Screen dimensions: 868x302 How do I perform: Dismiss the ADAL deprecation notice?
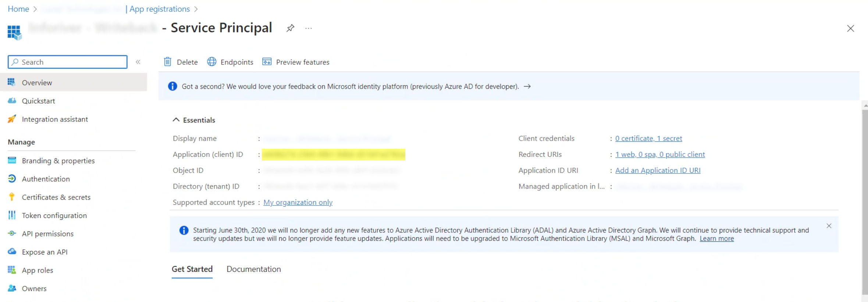[829, 226]
